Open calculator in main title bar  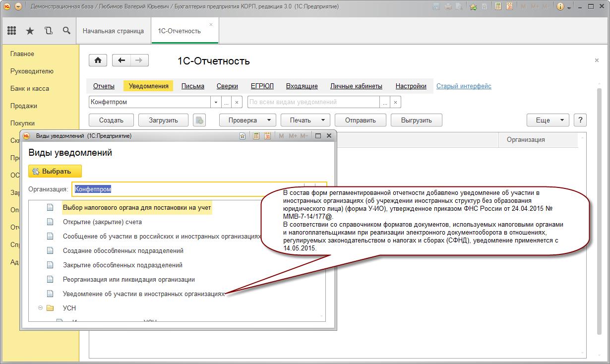[497, 7]
